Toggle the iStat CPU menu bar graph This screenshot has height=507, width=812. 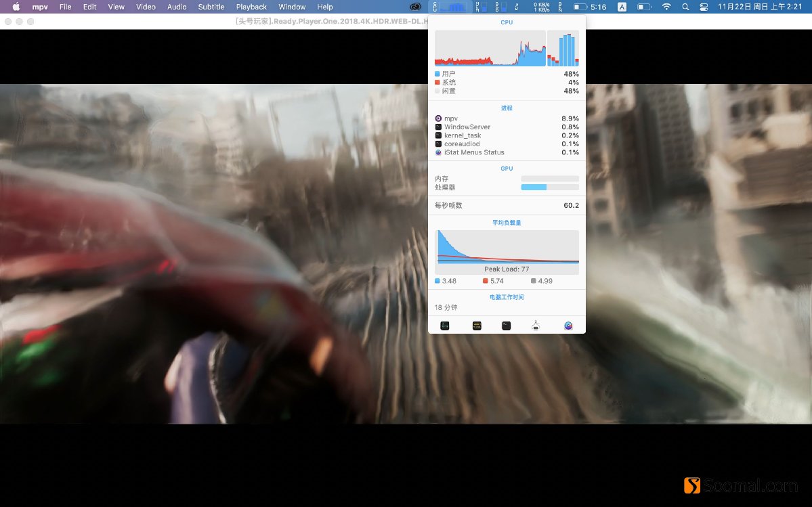click(x=452, y=7)
